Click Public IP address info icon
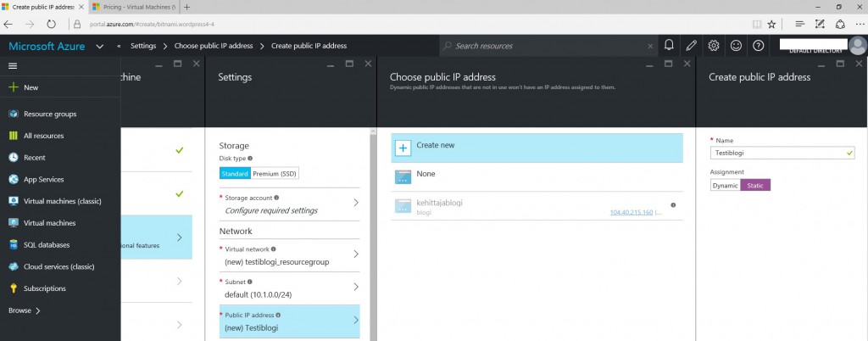 (278, 315)
